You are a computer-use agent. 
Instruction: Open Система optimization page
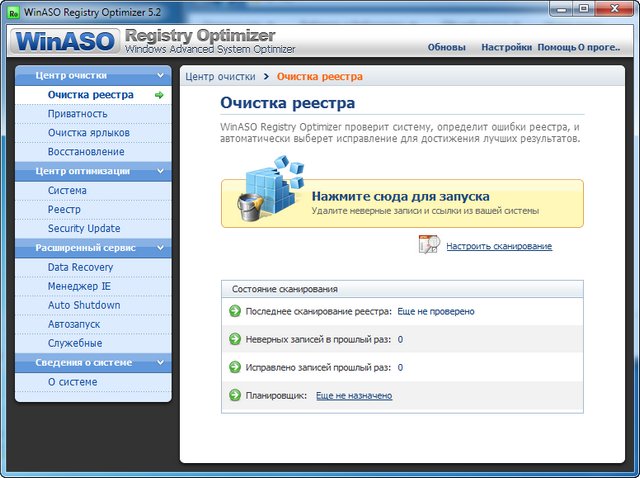(x=93, y=191)
